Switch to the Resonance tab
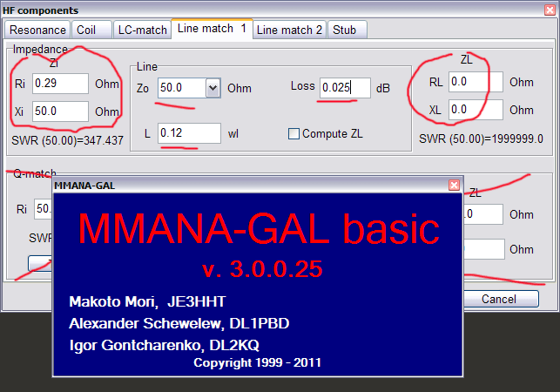Image resolution: width=560 pixels, height=392 pixels. point(37,30)
